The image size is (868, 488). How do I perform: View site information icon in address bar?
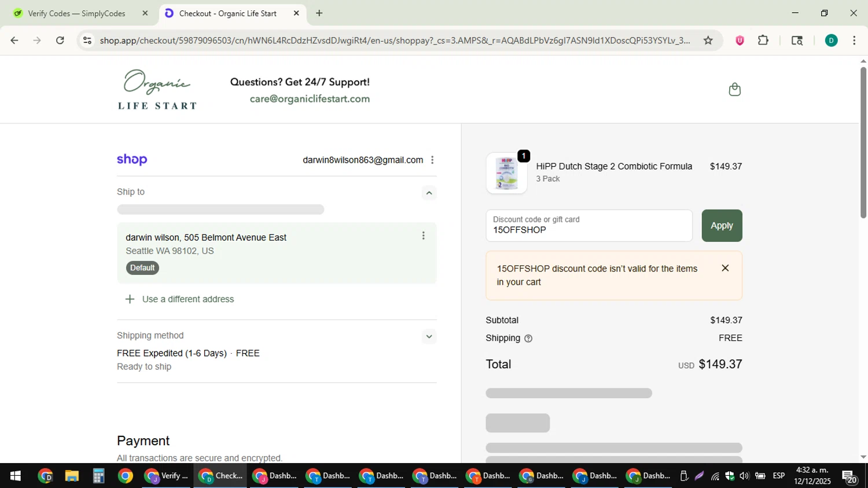(x=87, y=41)
